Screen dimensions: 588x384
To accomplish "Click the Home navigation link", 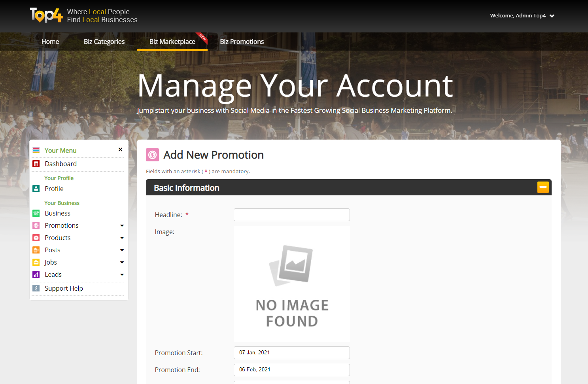I will (50, 42).
